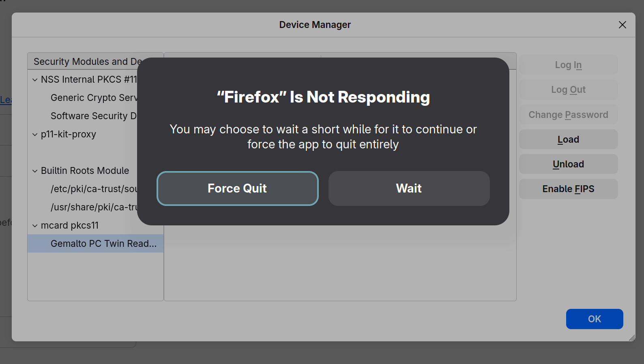
Task: Click the Log Out button
Action: tap(568, 90)
